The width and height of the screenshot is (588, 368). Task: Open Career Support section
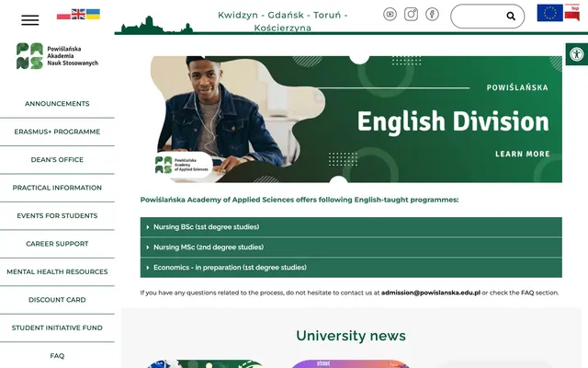click(57, 244)
